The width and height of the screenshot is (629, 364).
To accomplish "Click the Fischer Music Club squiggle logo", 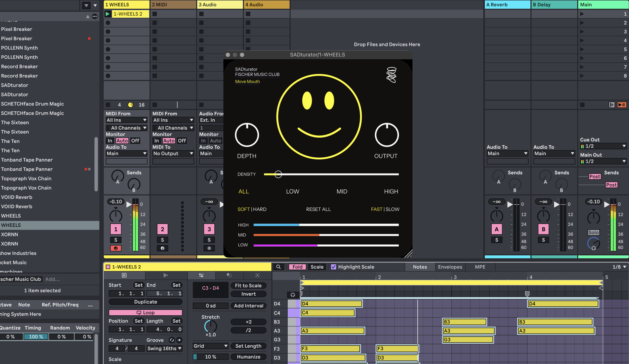I will [391, 75].
